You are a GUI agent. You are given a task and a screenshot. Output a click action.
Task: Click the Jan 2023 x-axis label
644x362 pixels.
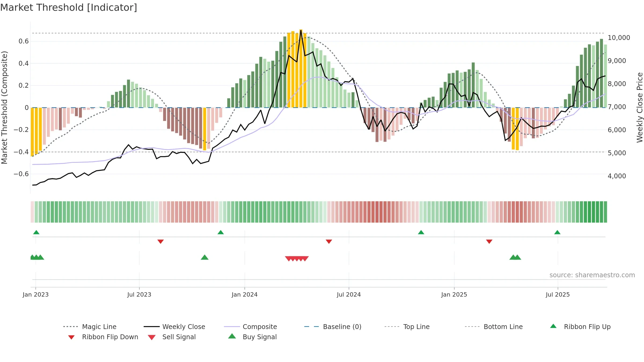(x=35, y=294)
